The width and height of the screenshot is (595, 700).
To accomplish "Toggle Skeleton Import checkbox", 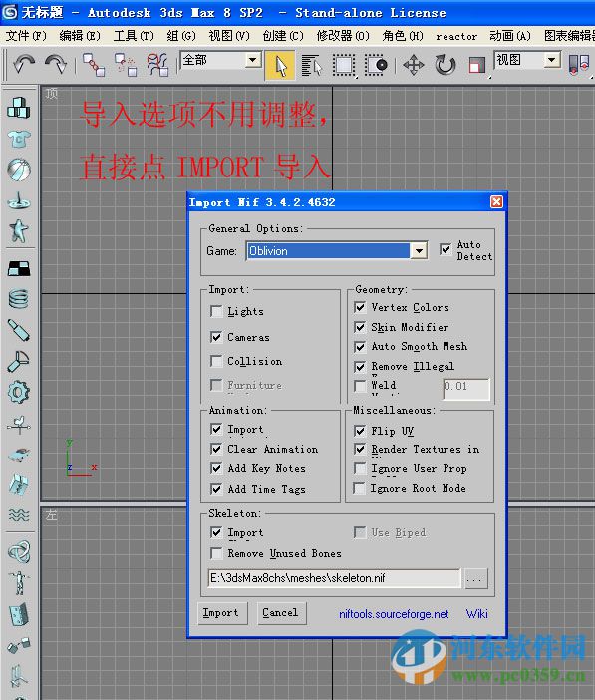I will [x=216, y=532].
